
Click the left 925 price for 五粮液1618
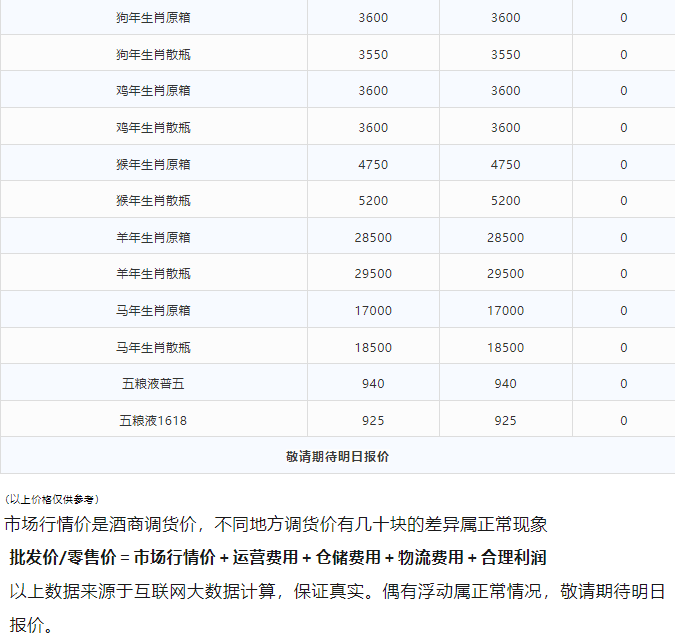[x=373, y=421]
